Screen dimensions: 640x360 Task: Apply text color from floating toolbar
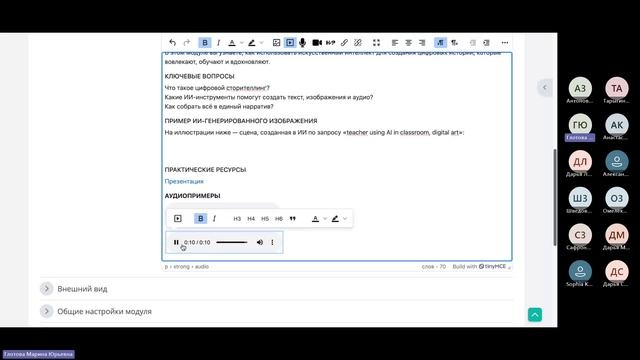(x=316, y=219)
